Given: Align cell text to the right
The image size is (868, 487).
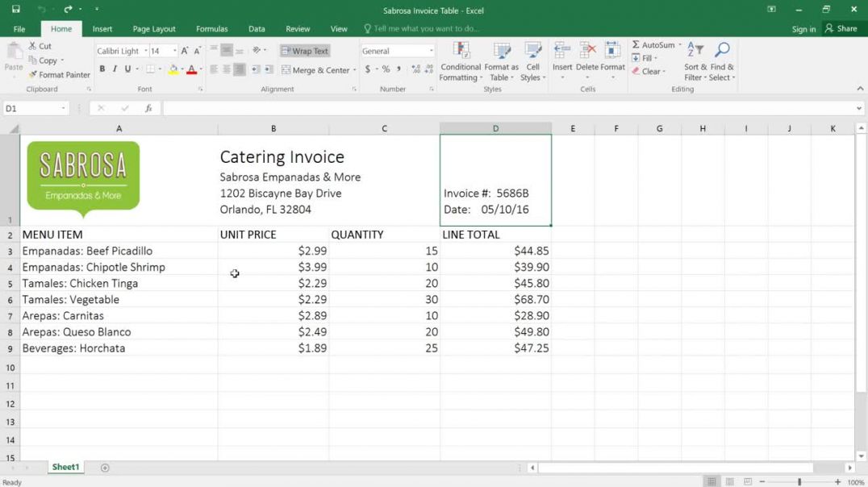Looking at the screenshot, I should coord(239,69).
